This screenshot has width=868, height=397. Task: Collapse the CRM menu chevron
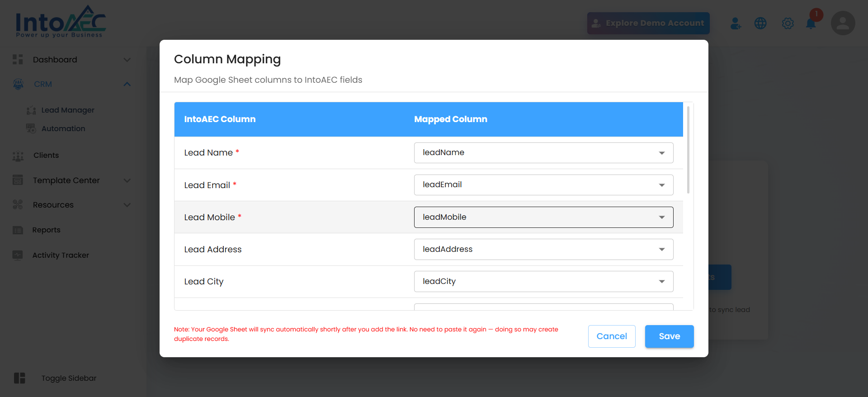point(127,84)
